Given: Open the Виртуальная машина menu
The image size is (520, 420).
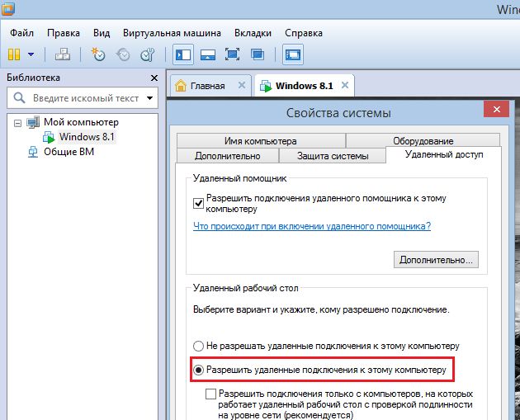Looking at the screenshot, I should coord(171,33).
